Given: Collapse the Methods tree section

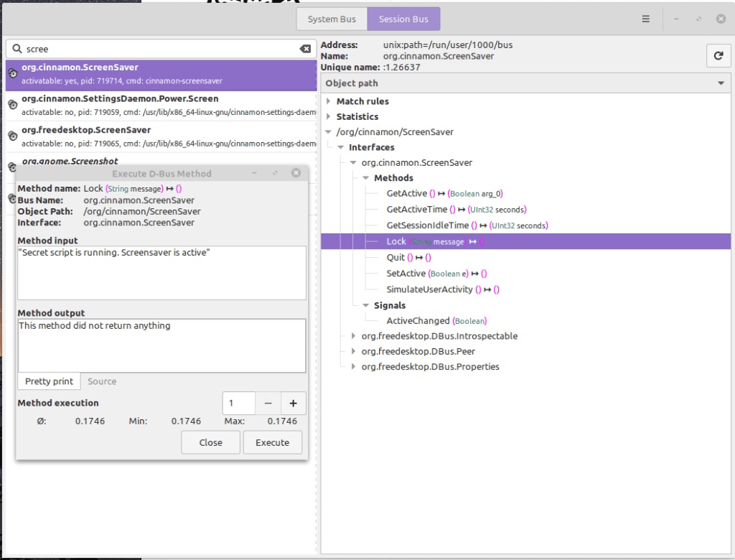Looking at the screenshot, I should click(365, 178).
